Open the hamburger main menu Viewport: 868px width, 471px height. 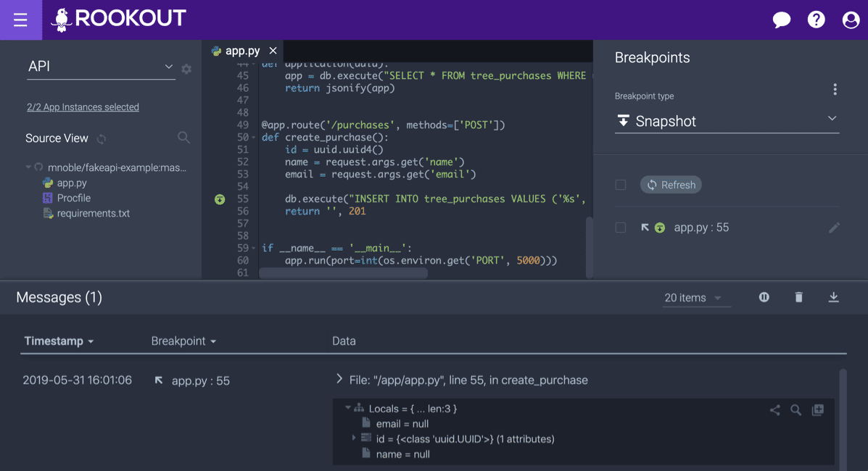pos(20,20)
